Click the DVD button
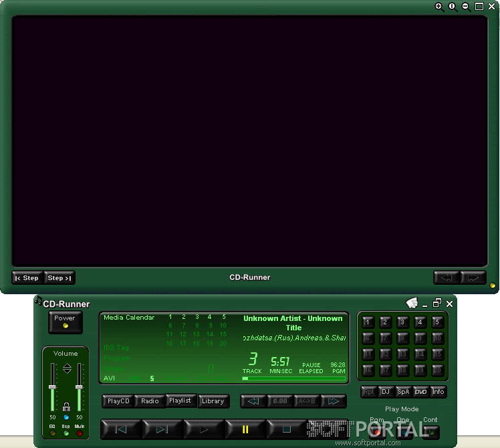 (420, 392)
